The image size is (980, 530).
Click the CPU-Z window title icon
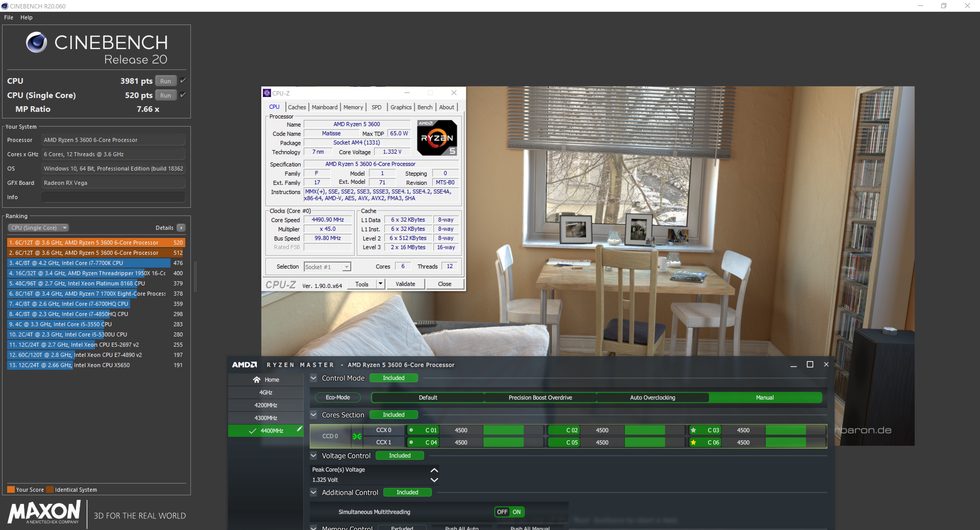coord(267,93)
